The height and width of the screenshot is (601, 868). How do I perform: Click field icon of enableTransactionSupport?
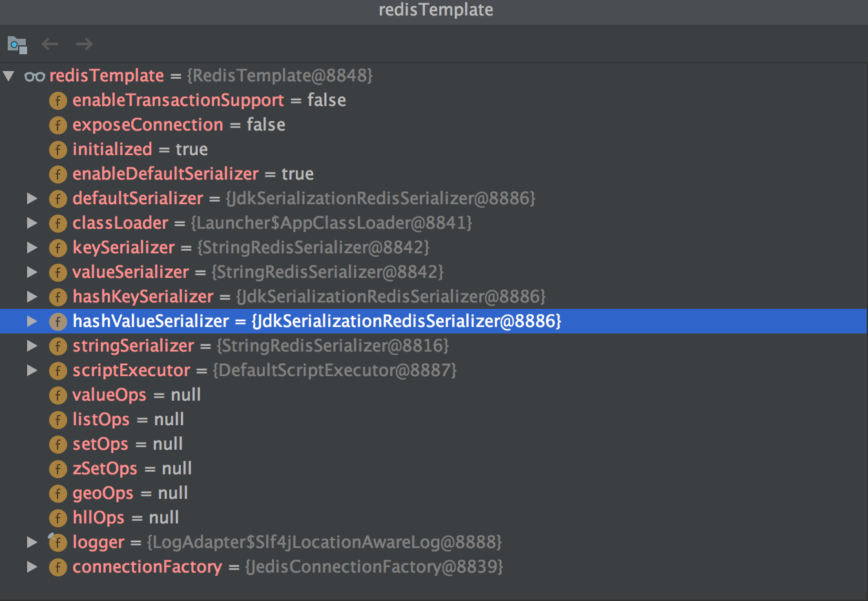[58, 101]
